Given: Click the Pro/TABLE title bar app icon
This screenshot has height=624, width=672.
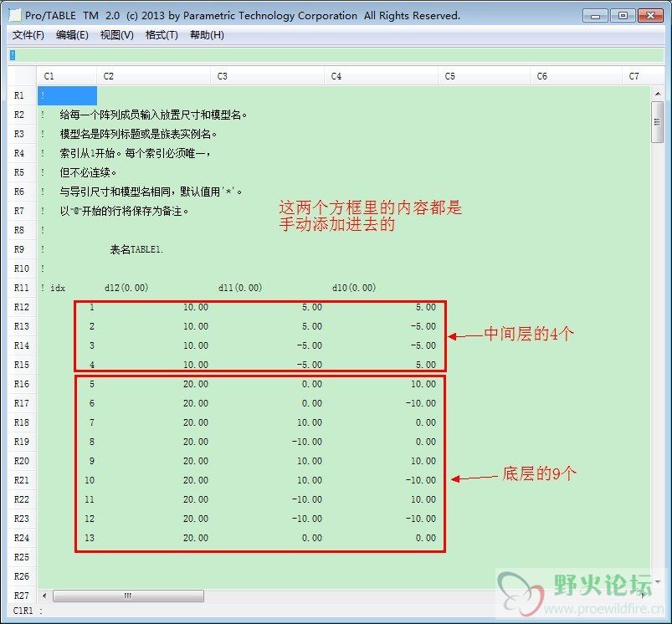Looking at the screenshot, I should (x=15, y=15).
